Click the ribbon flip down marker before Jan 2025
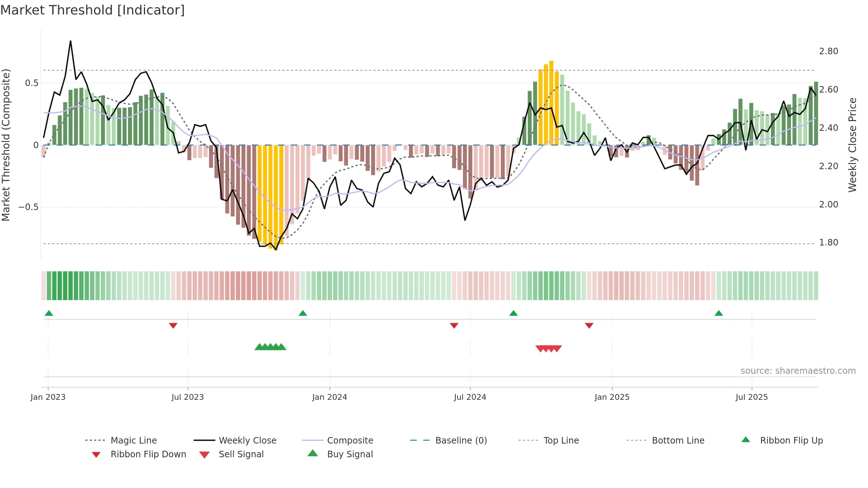 click(589, 326)
